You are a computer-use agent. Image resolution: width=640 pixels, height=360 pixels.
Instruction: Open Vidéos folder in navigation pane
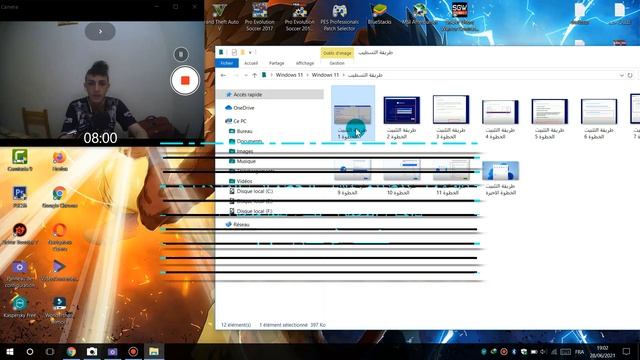click(244, 181)
